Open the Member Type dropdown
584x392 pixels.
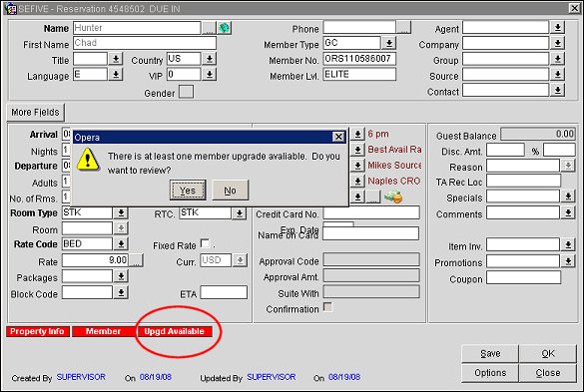pos(389,43)
